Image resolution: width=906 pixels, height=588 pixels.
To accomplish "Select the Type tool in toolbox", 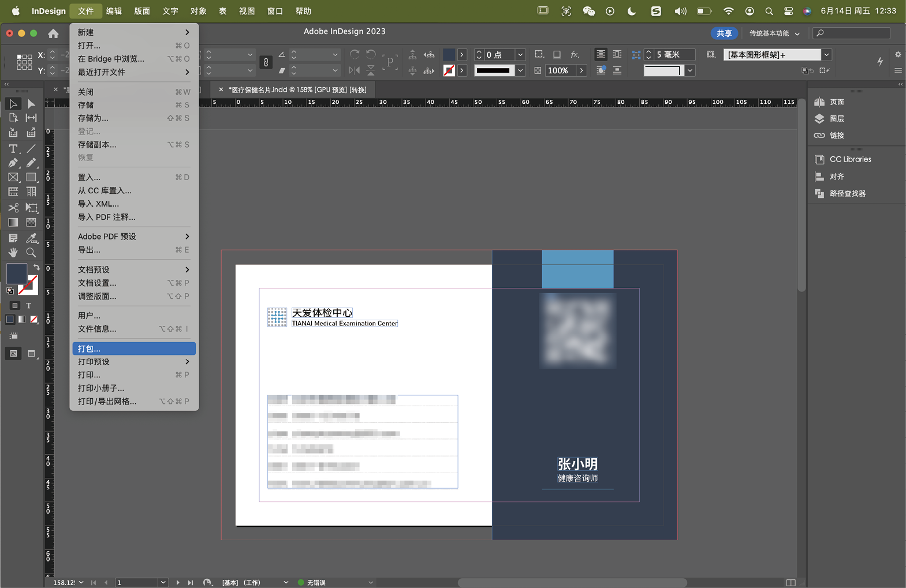I will (x=13, y=149).
